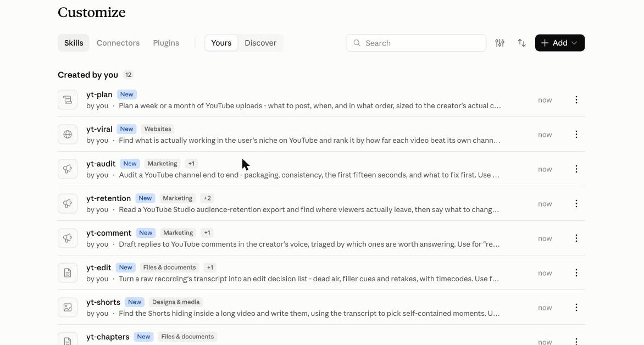Image resolution: width=644 pixels, height=345 pixels.
Task: Open the three-dot menu for yt-plan
Action: coord(576,100)
